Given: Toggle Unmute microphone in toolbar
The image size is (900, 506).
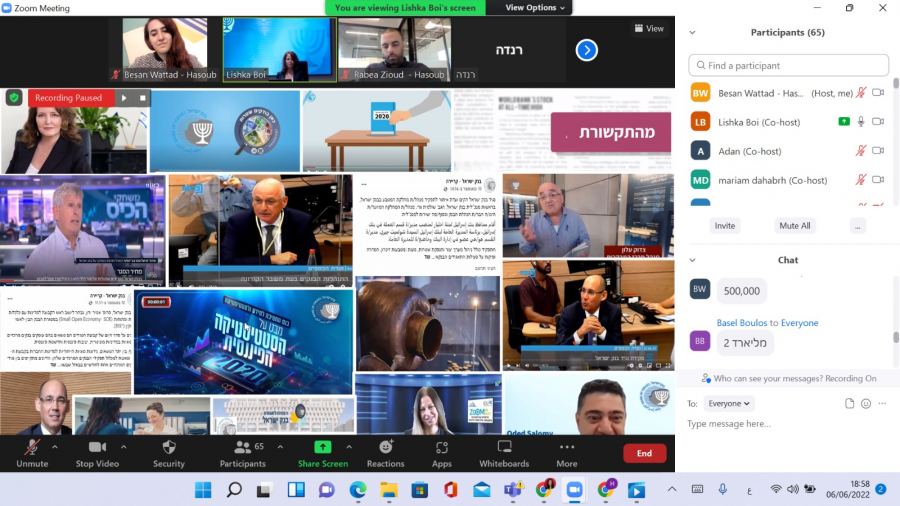Looking at the screenshot, I should pos(32,447).
